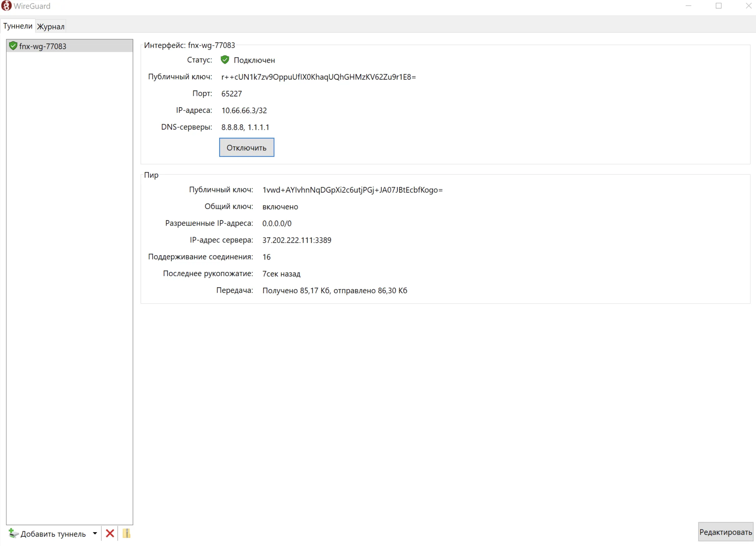Viewport: 756px width, 546px height.
Task: Click the green connected status shield icon
Action: point(225,60)
